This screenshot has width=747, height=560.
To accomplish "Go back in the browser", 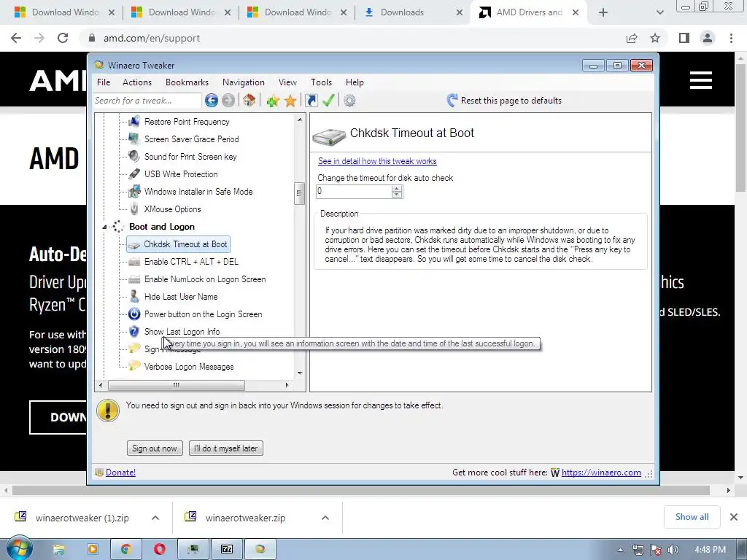I will pyautogui.click(x=16, y=38).
